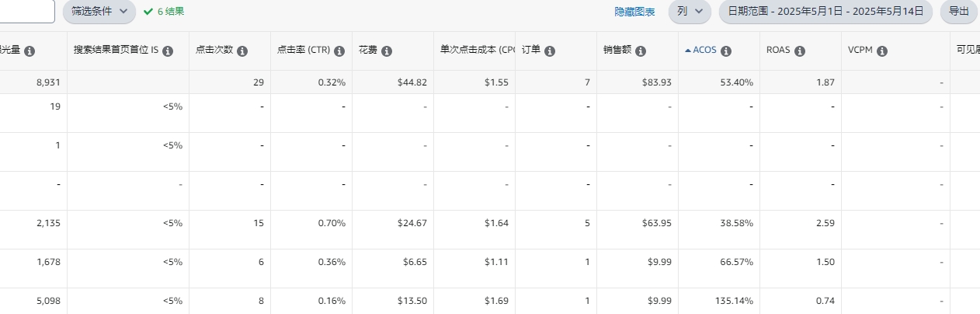The width and height of the screenshot is (980, 314).
Task: Click info icon next to 花费 header
Action: [x=387, y=51]
